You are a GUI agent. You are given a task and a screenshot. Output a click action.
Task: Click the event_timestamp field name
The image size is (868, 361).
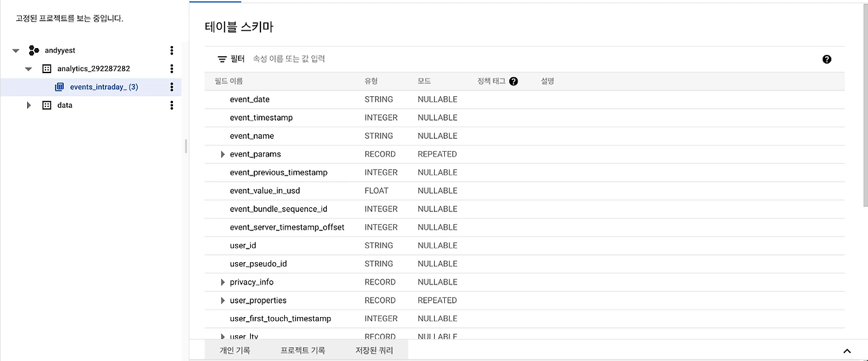[261, 118]
